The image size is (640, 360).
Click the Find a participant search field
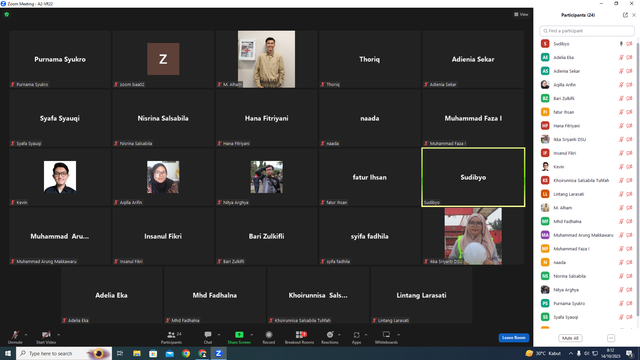tap(587, 31)
